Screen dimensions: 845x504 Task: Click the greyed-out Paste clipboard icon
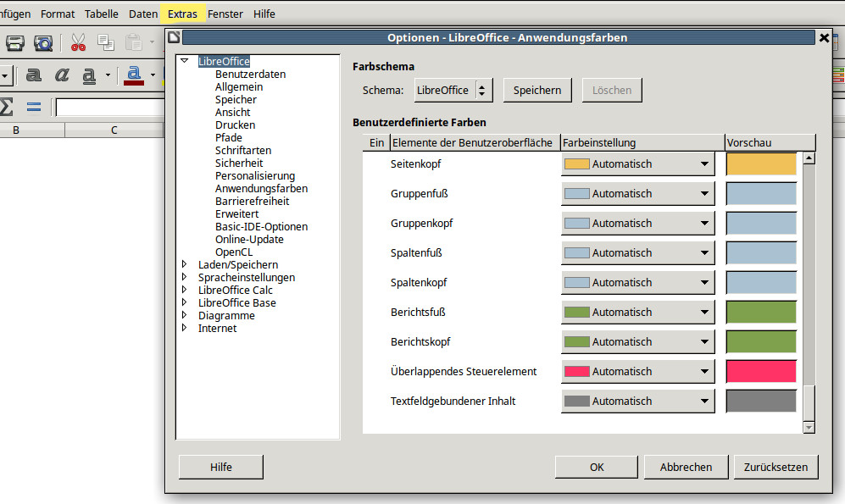point(133,42)
